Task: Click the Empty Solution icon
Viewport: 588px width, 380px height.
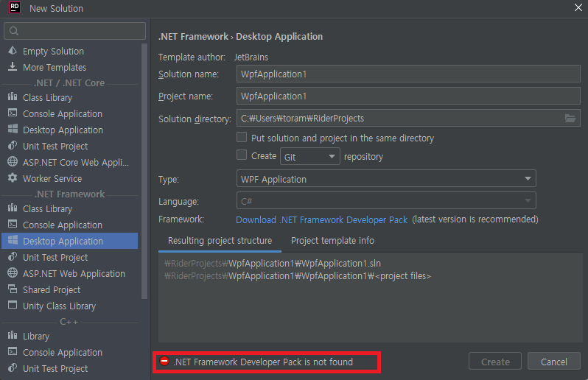Action: point(13,51)
